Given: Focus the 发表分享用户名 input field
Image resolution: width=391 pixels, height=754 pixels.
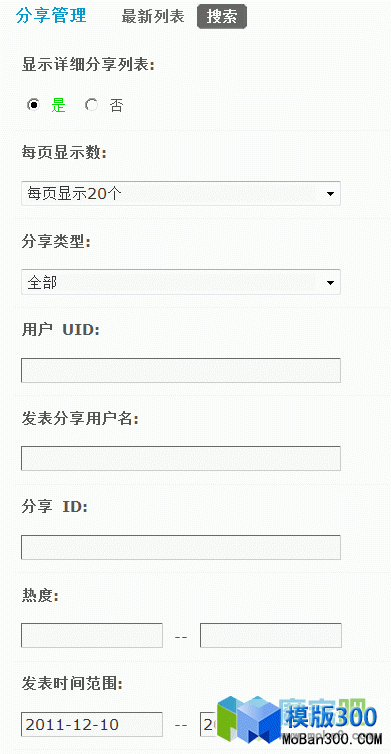Looking at the screenshot, I should click(181, 458).
